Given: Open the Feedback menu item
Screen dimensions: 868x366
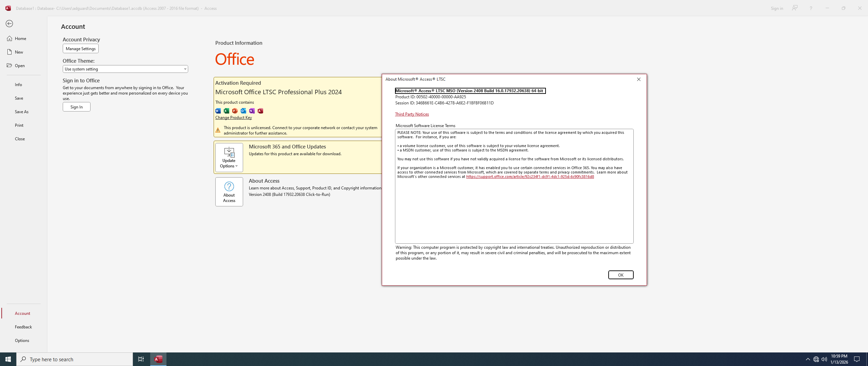Looking at the screenshot, I should coord(23,327).
